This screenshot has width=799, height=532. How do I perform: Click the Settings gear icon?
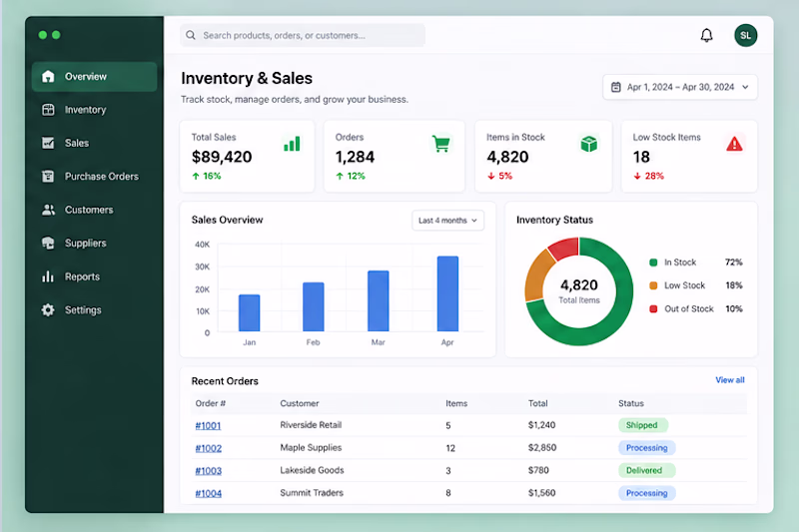[48, 309]
